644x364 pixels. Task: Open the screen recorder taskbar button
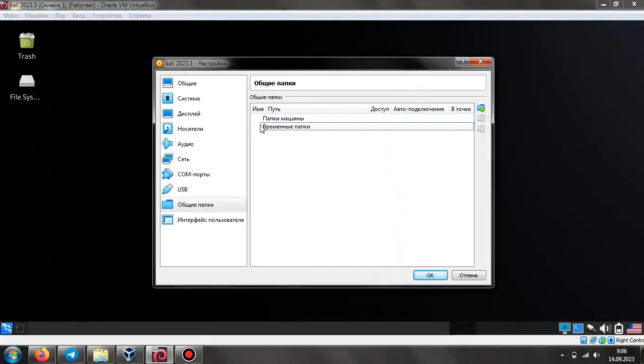coord(189,355)
